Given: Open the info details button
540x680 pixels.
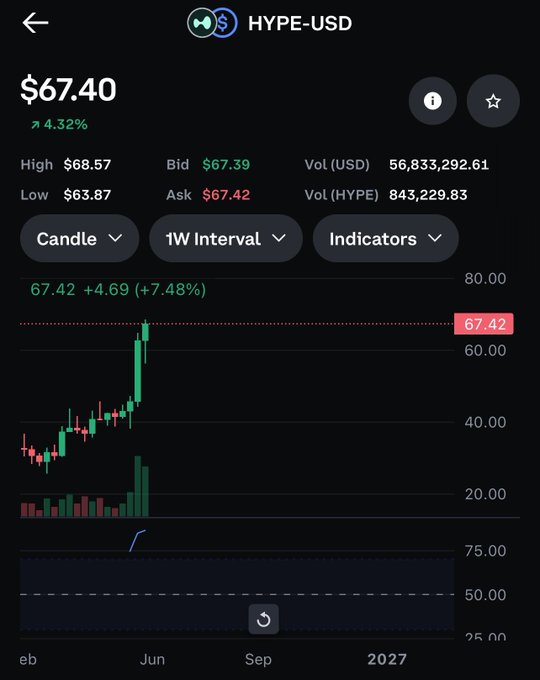Looking at the screenshot, I should click(x=432, y=101).
